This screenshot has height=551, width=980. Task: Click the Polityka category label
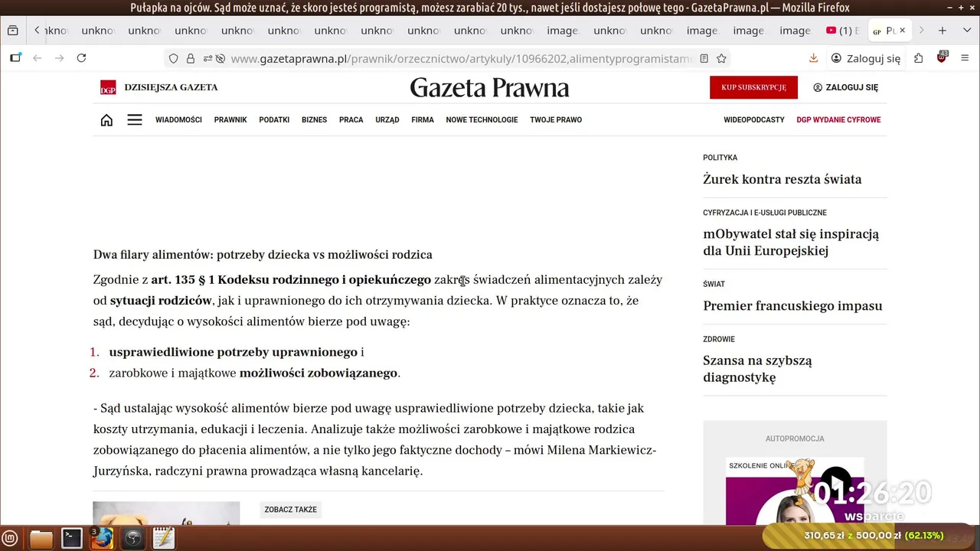720,158
